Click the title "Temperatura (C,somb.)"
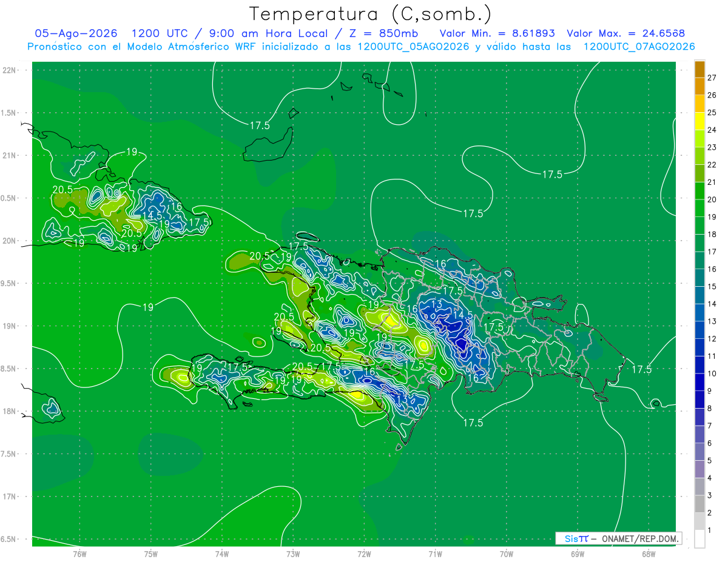 (x=371, y=15)
